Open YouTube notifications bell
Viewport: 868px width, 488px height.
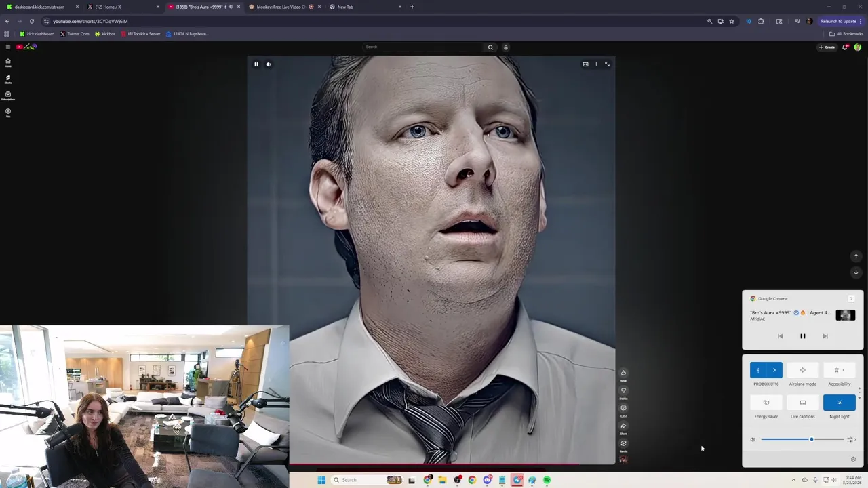coord(846,47)
